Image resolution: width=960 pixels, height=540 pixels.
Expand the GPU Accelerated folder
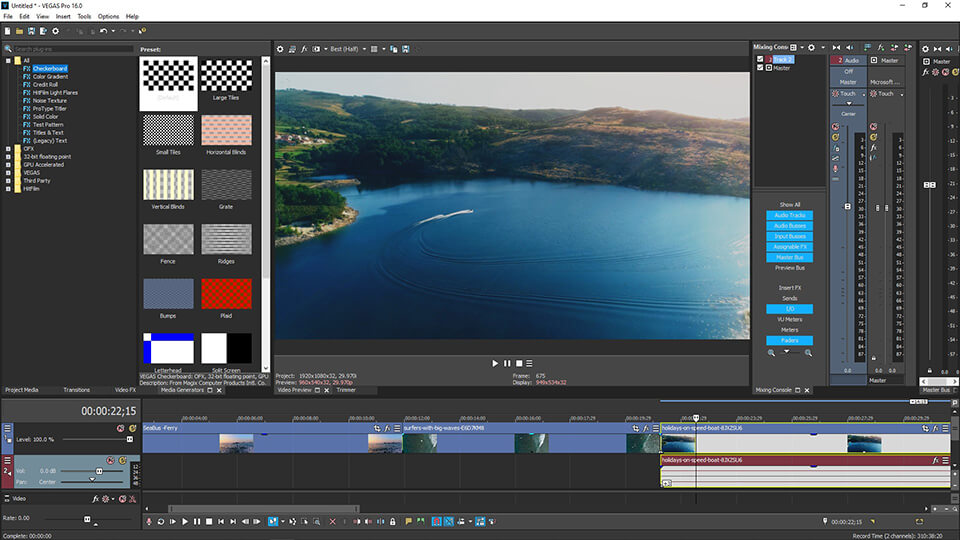click(8, 165)
